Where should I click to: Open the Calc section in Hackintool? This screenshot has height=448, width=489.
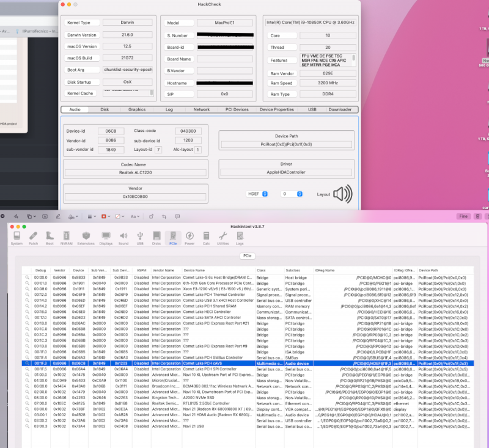tap(206, 238)
